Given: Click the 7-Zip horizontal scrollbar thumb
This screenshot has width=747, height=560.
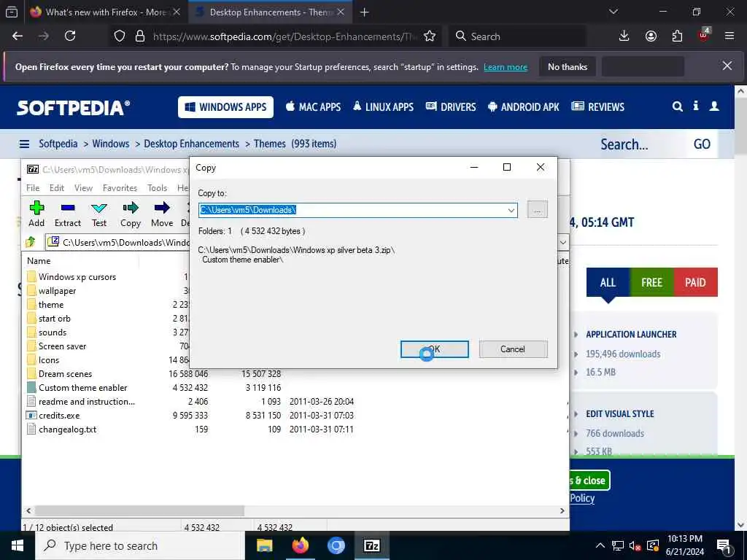Looking at the screenshot, I should coord(139,510).
